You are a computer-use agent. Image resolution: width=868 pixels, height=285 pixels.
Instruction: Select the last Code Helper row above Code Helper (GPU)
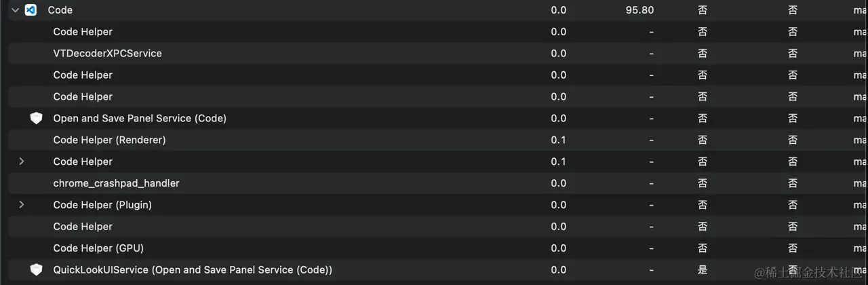point(83,226)
